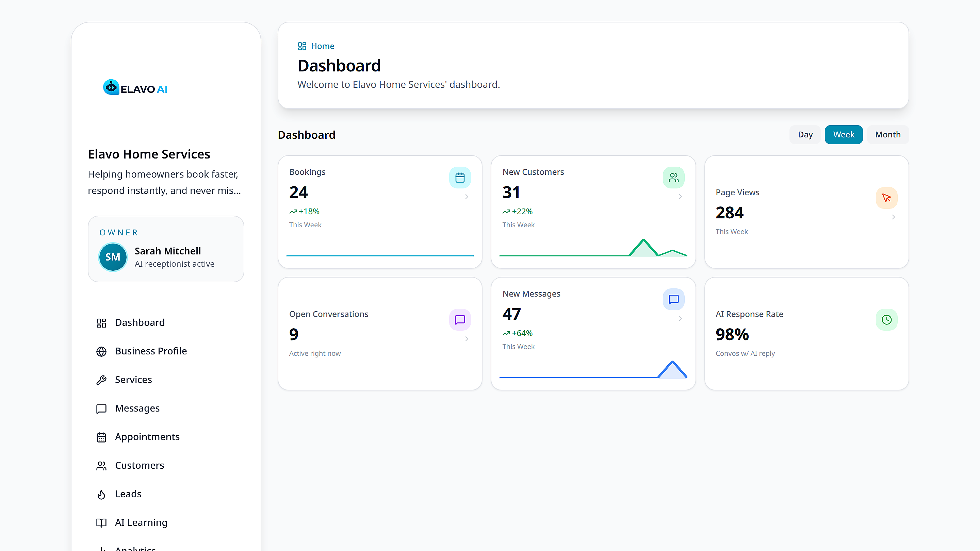Click the Customers people icon in sidebar
This screenshot has height=551, width=980.
coord(101,466)
